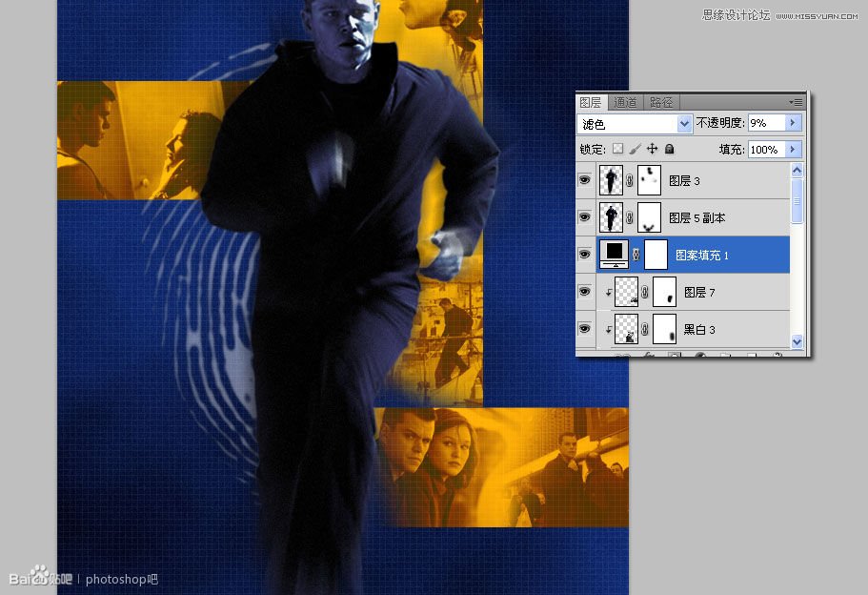Switch to the 路径 paths tab
This screenshot has width=868, height=595.
(x=661, y=102)
